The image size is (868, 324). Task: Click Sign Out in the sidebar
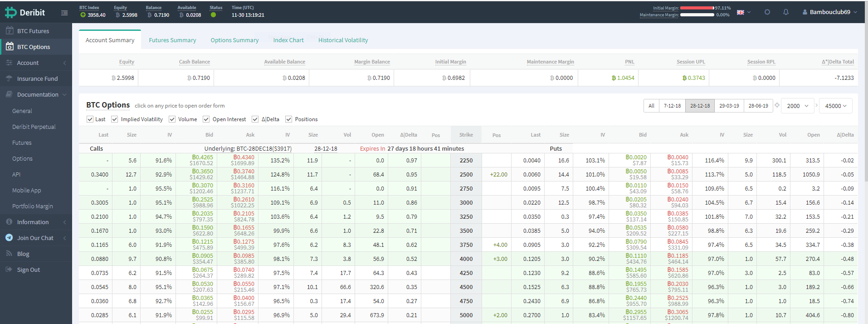(x=28, y=270)
